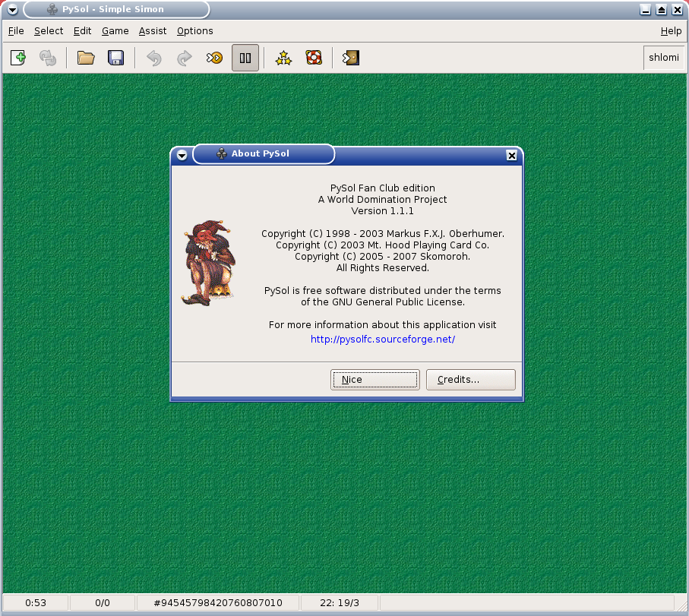The height and width of the screenshot is (616, 689).
Task: Open the main PySol window menu arrow
Action: (x=13, y=9)
